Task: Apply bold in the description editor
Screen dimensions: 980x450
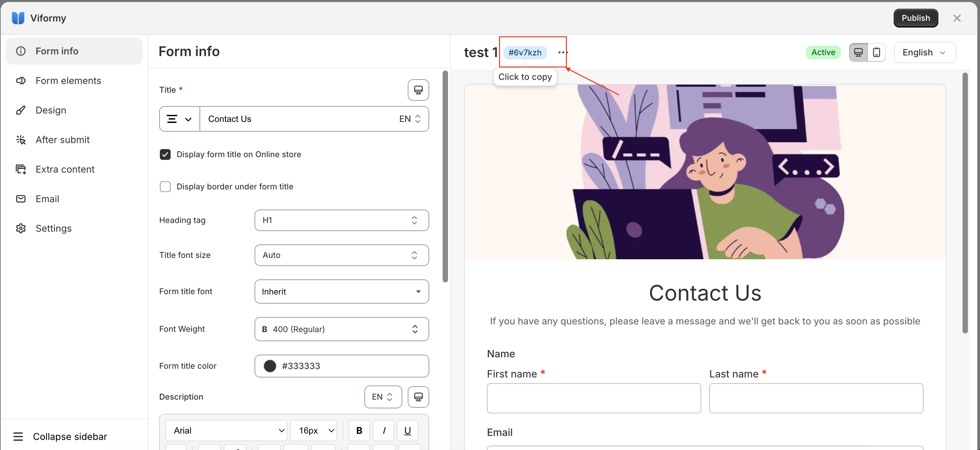Action: pos(359,430)
